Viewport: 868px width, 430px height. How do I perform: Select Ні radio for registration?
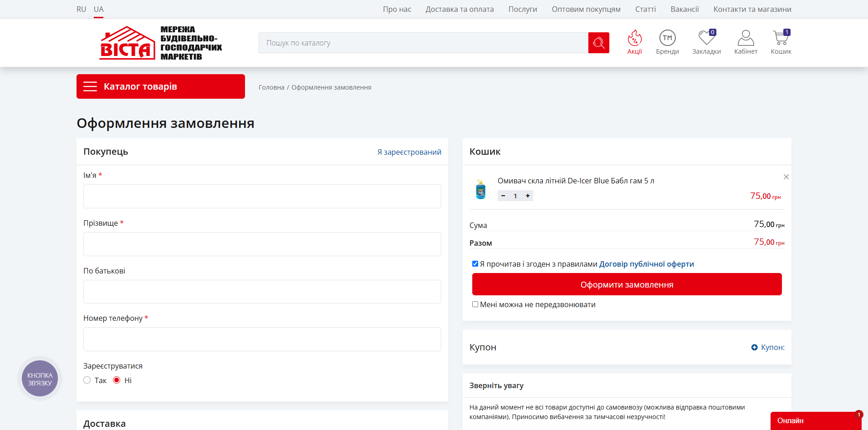point(117,380)
